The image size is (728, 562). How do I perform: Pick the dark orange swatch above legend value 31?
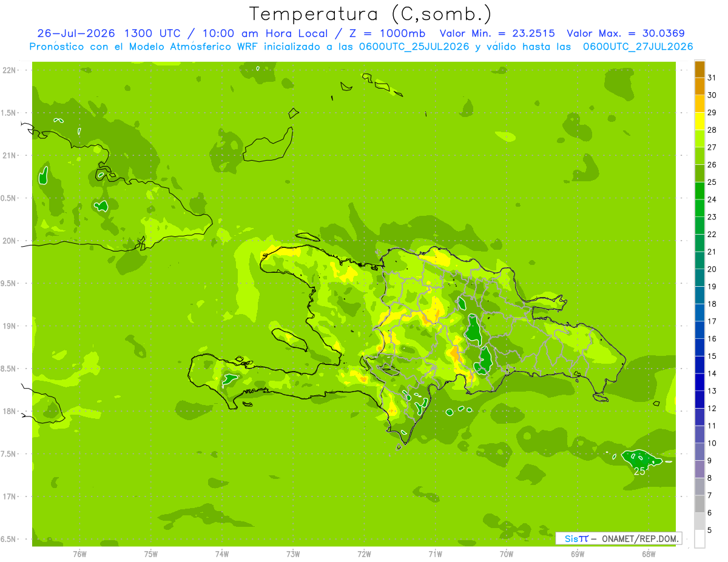(x=699, y=69)
